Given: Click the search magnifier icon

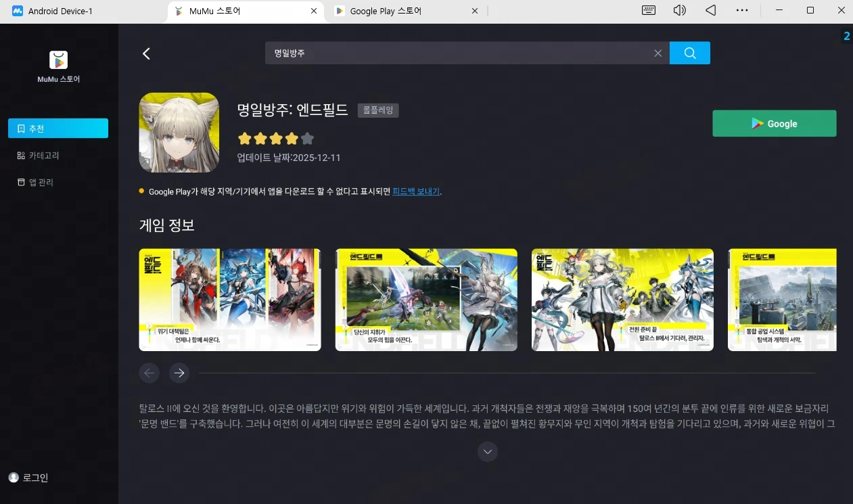Looking at the screenshot, I should pyautogui.click(x=689, y=53).
